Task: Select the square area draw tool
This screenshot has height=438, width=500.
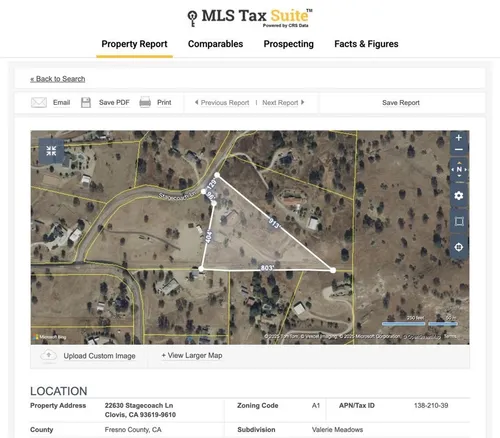Action: point(459,221)
